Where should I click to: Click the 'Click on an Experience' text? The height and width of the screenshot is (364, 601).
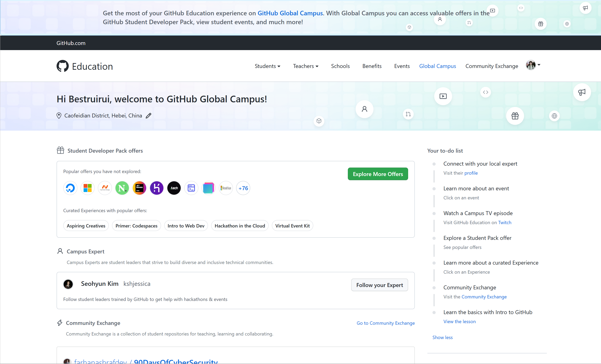(466, 272)
